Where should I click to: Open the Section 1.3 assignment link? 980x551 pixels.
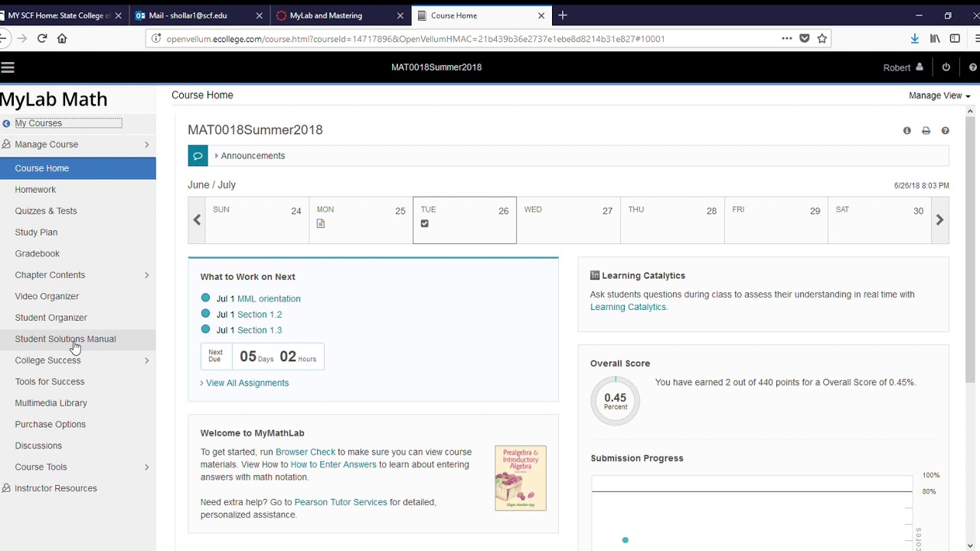(260, 330)
